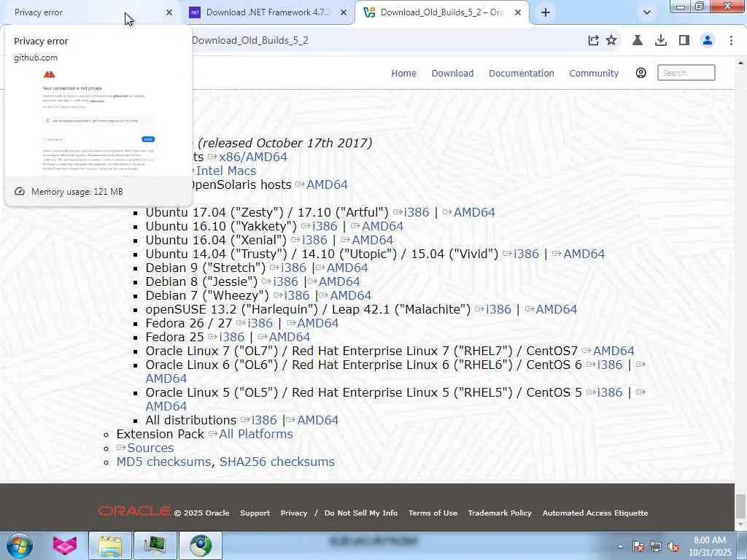Image resolution: width=747 pixels, height=560 pixels.
Task: Download All distributions AMD64 installer
Action: pyautogui.click(x=318, y=421)
